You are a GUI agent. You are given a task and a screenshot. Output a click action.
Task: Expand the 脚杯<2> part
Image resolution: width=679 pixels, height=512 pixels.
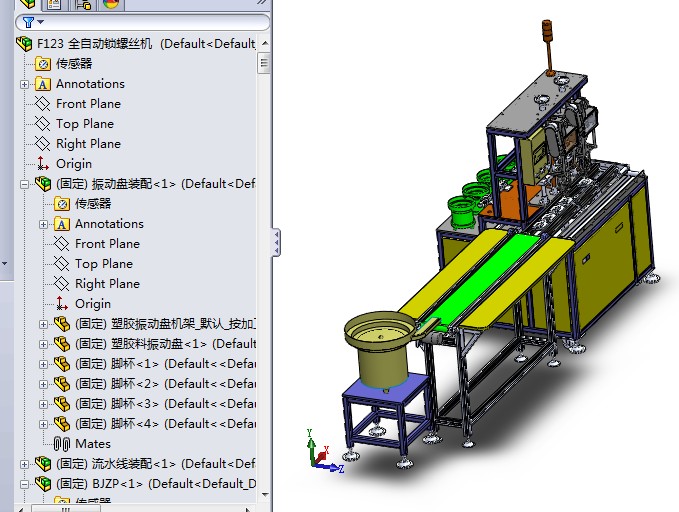click(x=43, y=384)
